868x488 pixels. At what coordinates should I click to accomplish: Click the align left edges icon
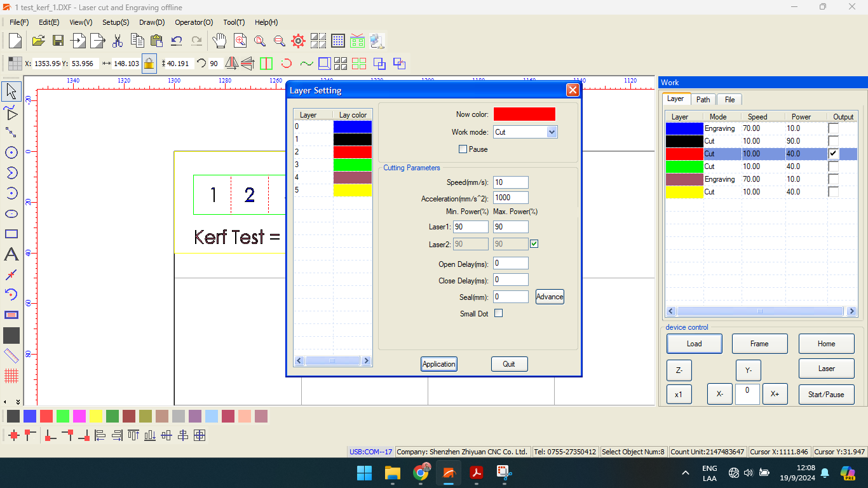100,436
